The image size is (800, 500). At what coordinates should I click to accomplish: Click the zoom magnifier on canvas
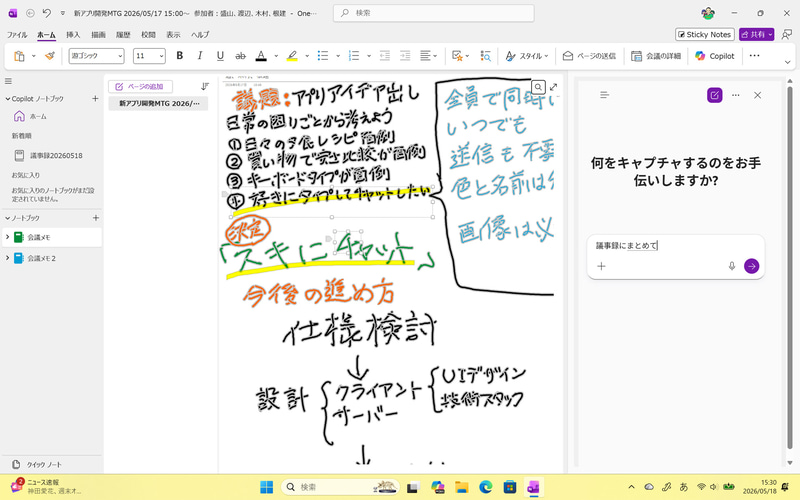(x=538, y=87)
